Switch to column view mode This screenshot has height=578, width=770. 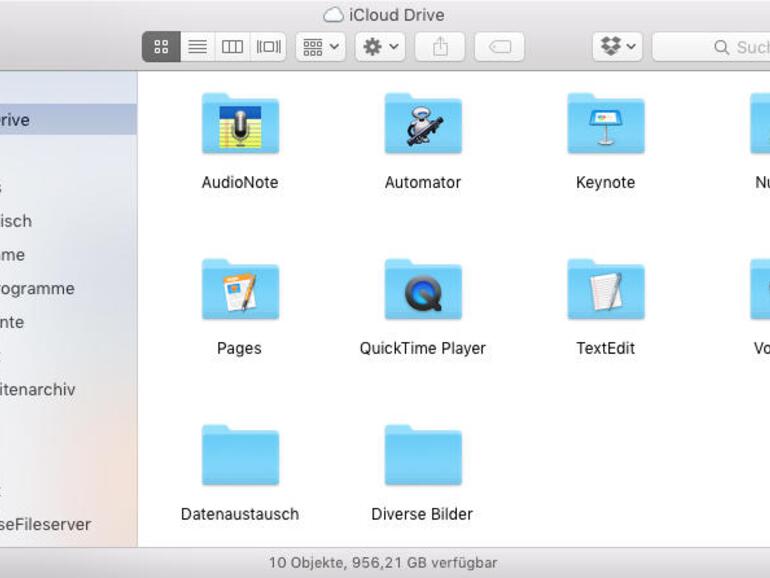[x=232, y=47]
